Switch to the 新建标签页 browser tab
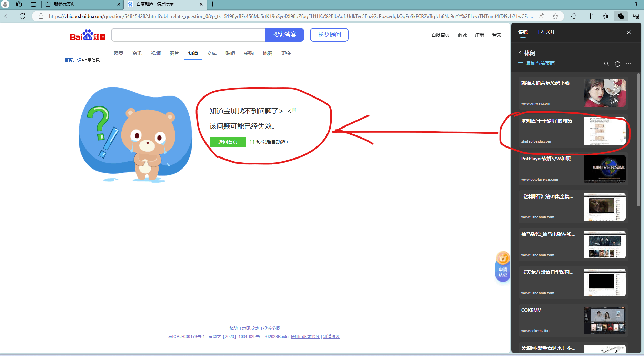The image size is (644, 356). point(82,4)
